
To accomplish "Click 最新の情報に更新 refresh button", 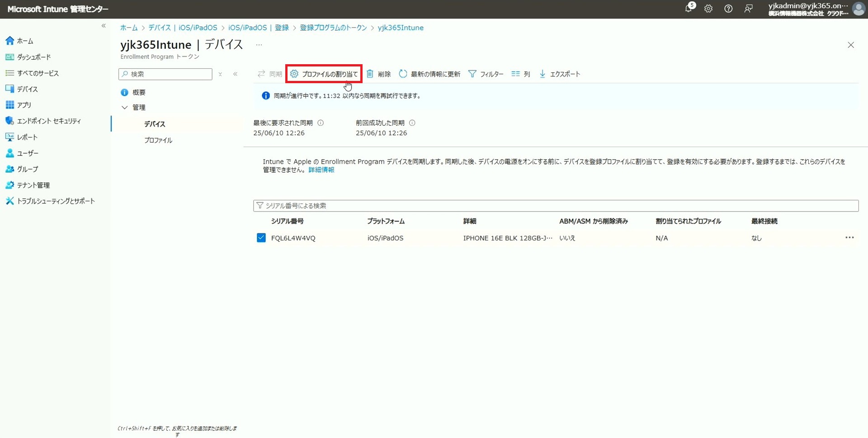I will [429, 74].
